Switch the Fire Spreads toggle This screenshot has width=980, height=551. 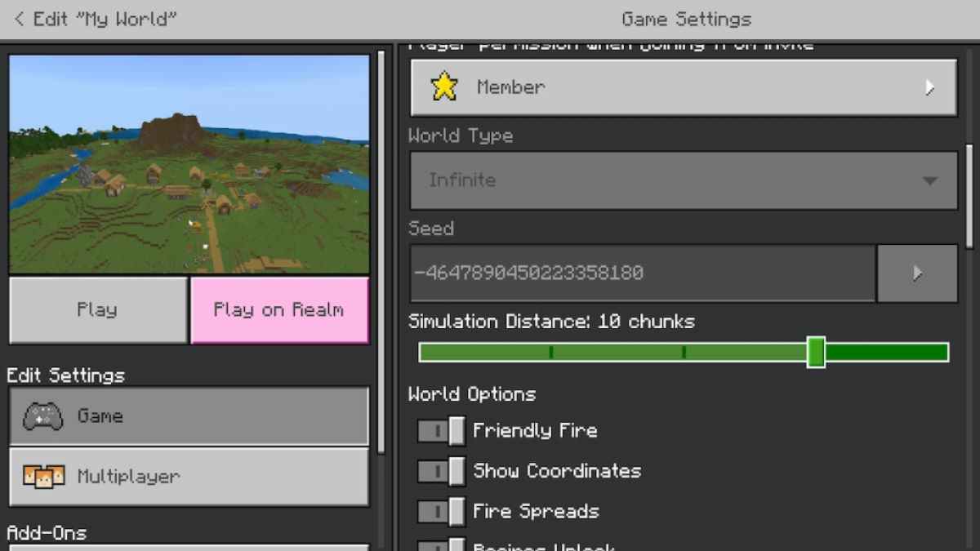click(x=441, y=512)
